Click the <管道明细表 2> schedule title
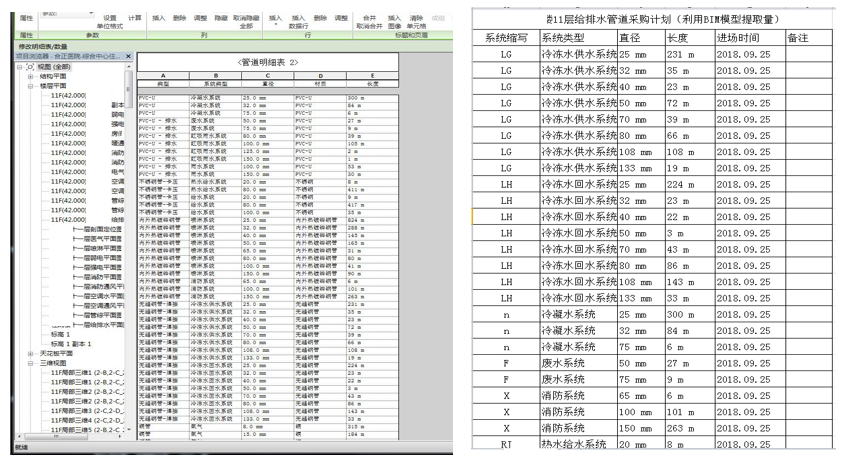Image resolution: width=845 pixels, height=460 pixels. pos(268,62)
